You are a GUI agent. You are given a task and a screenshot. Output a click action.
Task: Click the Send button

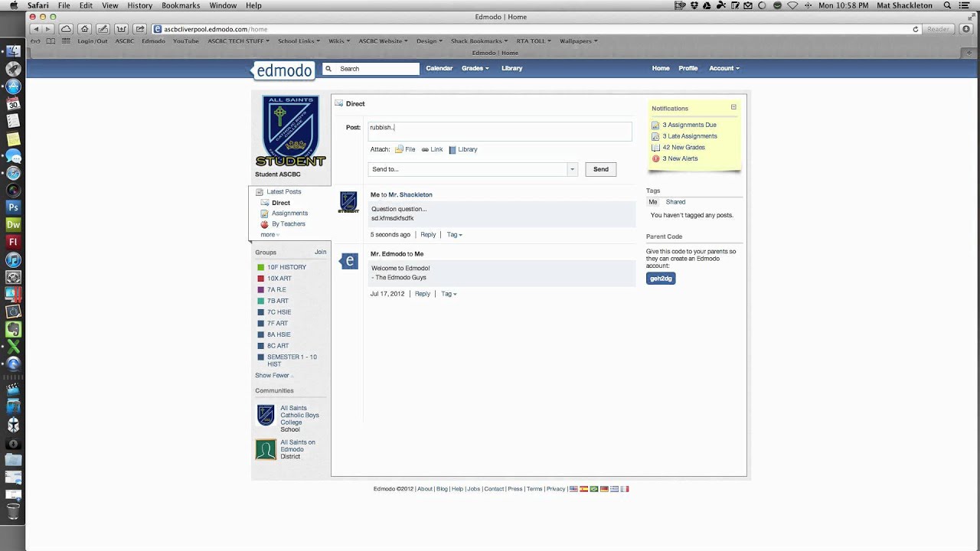pyautogui.click(x=601, y=169)
